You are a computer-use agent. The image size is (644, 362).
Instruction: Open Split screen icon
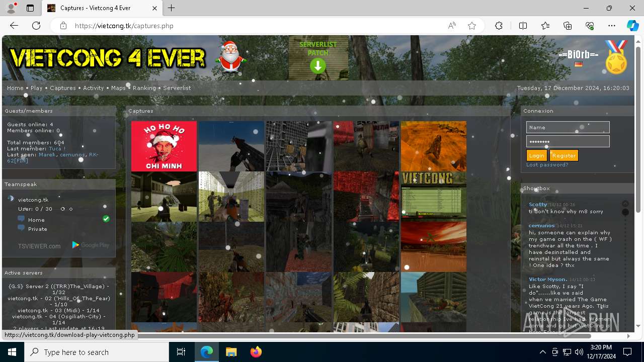click(x=523, y=26)
